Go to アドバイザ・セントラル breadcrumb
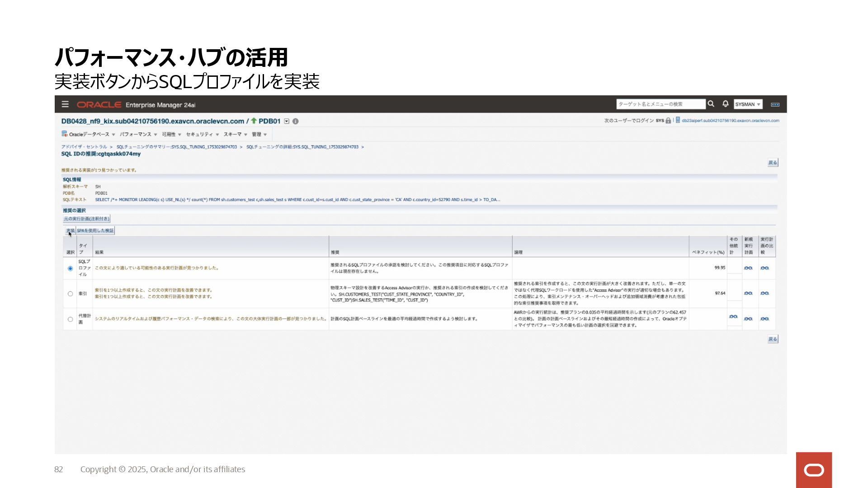Screen dimensions: 868x488 84,147
